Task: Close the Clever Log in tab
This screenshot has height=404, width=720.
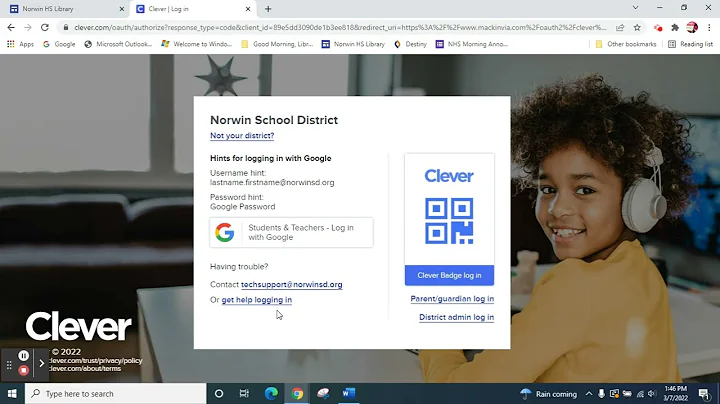Action: 248,9
